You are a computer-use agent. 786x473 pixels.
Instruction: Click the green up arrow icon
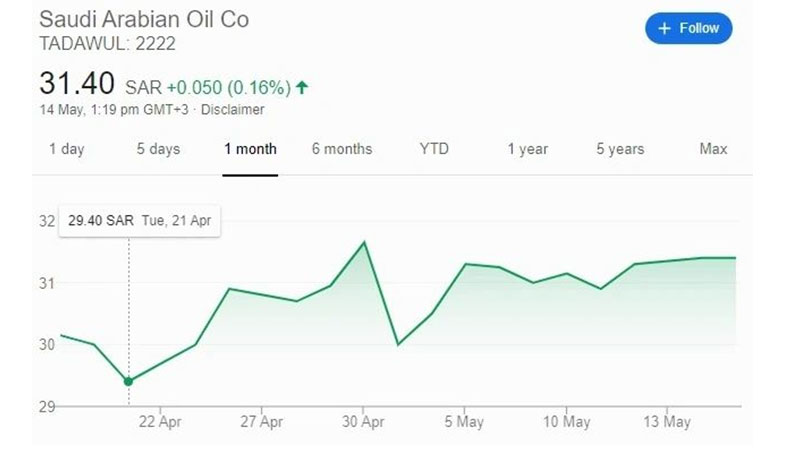[302, 88]
